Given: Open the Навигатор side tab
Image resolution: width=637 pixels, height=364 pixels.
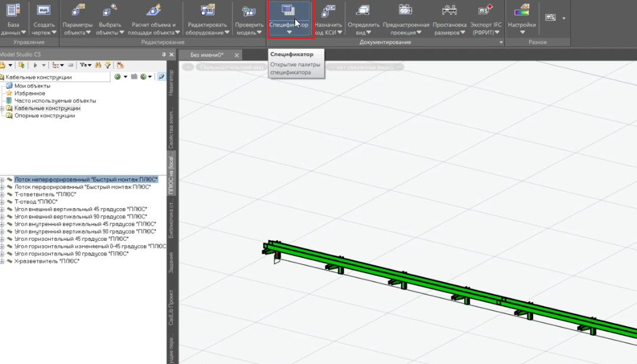Looking at the screenshot, I should pos(171,83).
